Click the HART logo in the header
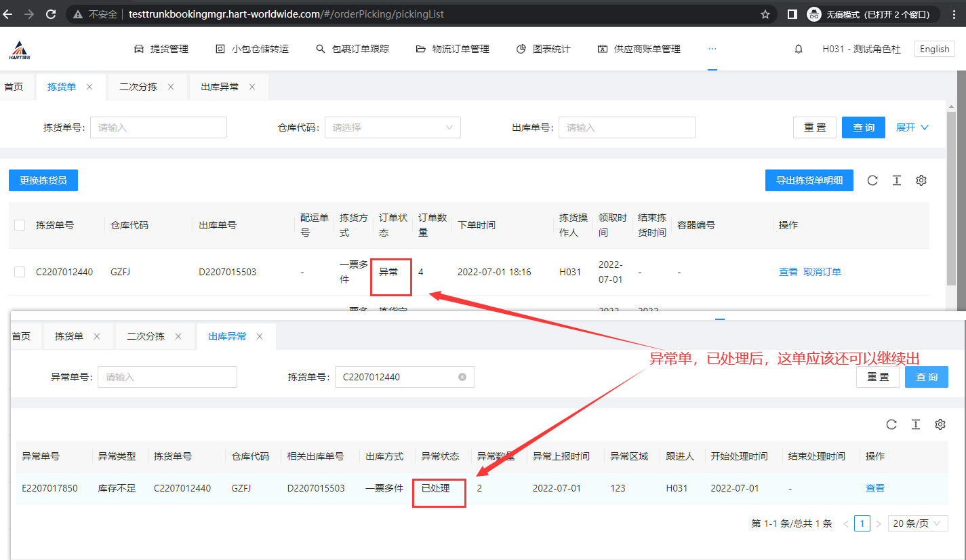 click(x=20, y=49)
